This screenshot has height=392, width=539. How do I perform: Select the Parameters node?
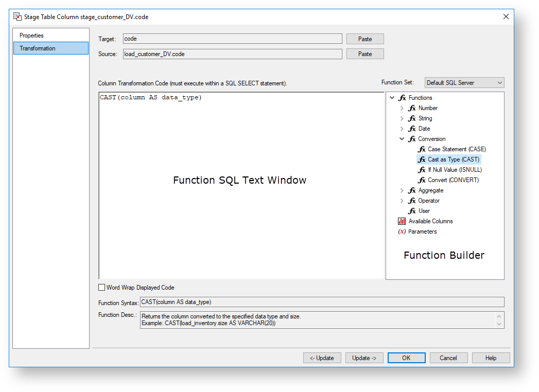click(x=423, y=232)
